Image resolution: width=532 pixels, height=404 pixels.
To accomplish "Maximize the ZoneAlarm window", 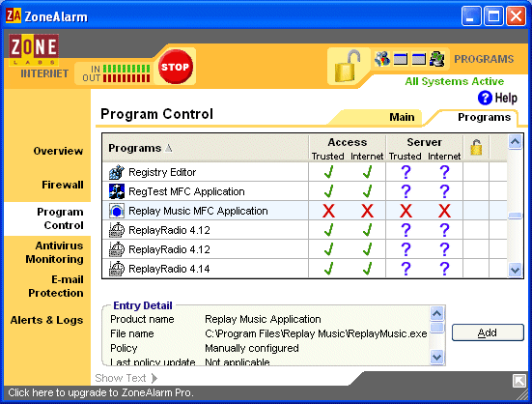I will 493,15.
